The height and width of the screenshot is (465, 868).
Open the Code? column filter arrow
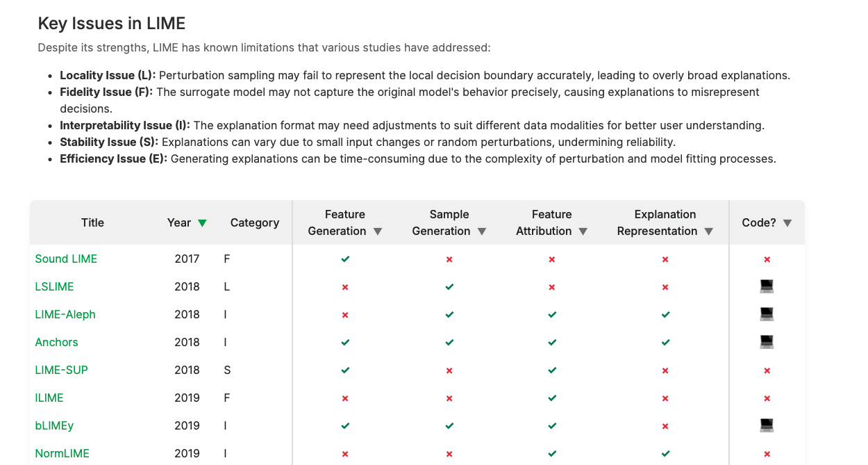[787, 223]
